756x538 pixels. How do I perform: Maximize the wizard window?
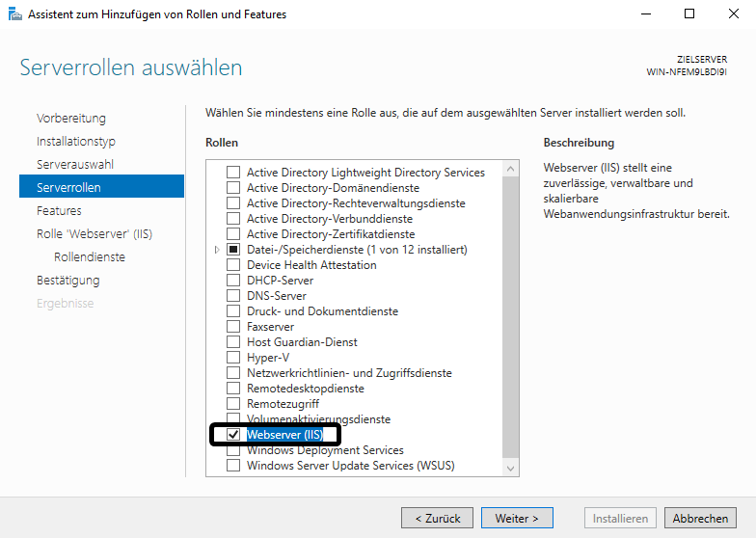pyautogui.click(x=689, y=13)
